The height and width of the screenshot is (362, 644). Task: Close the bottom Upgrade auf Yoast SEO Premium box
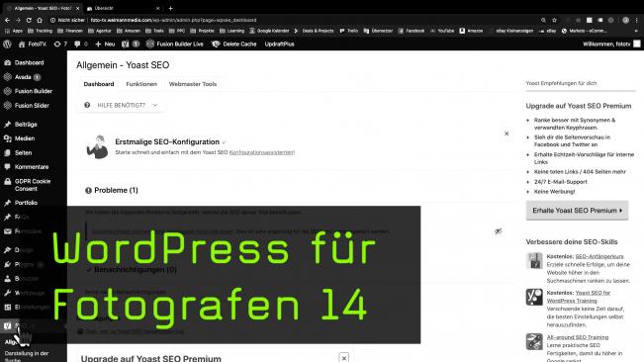344,358
